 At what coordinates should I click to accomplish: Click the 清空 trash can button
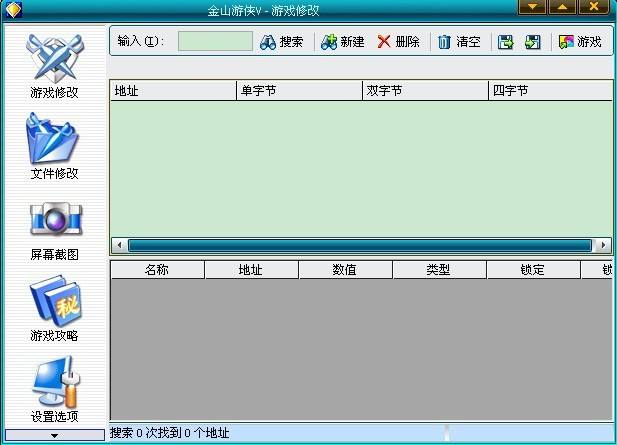point(459,42)
